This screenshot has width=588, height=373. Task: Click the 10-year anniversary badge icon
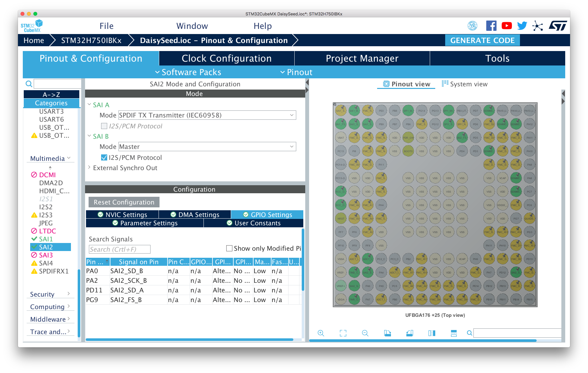(472, 26)
